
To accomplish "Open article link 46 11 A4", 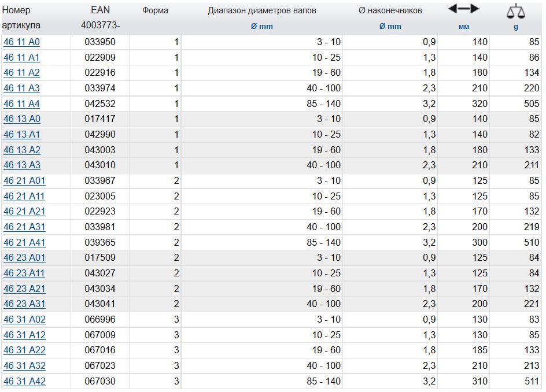I will click(21, 104).
